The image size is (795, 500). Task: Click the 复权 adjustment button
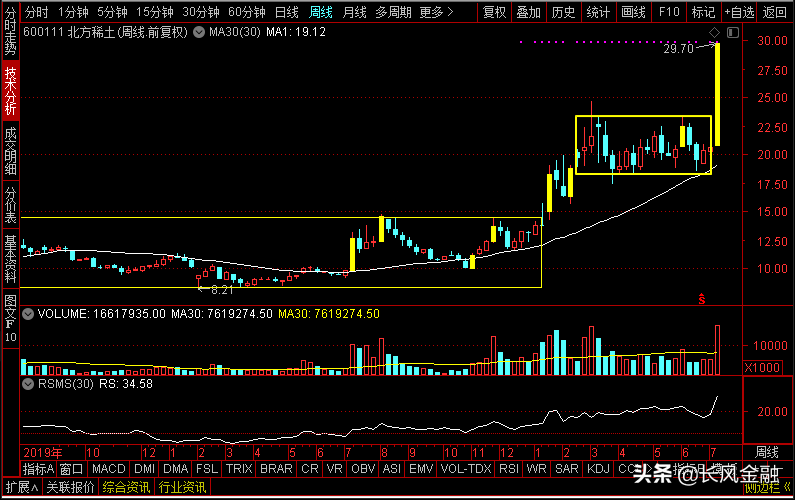coord(494,12)
